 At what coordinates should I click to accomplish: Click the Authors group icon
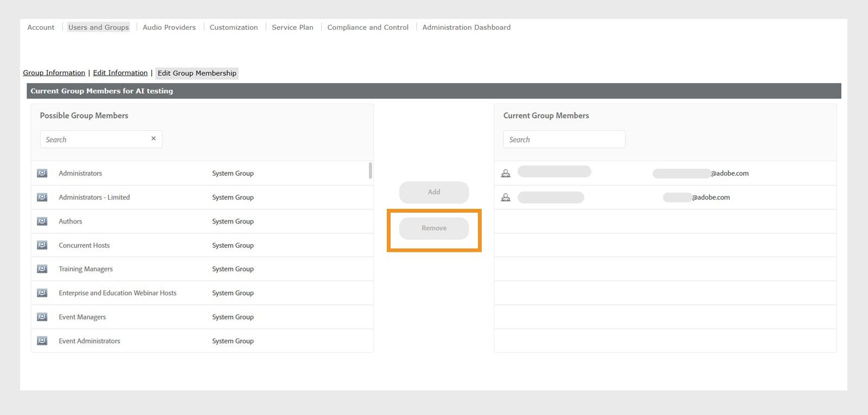(x=42, y=221)
